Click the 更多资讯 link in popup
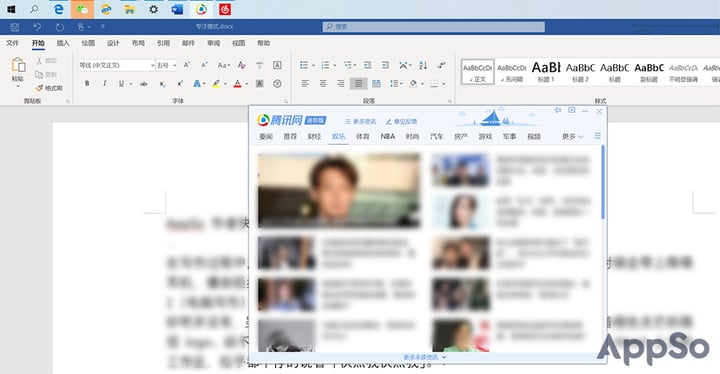 360,122
